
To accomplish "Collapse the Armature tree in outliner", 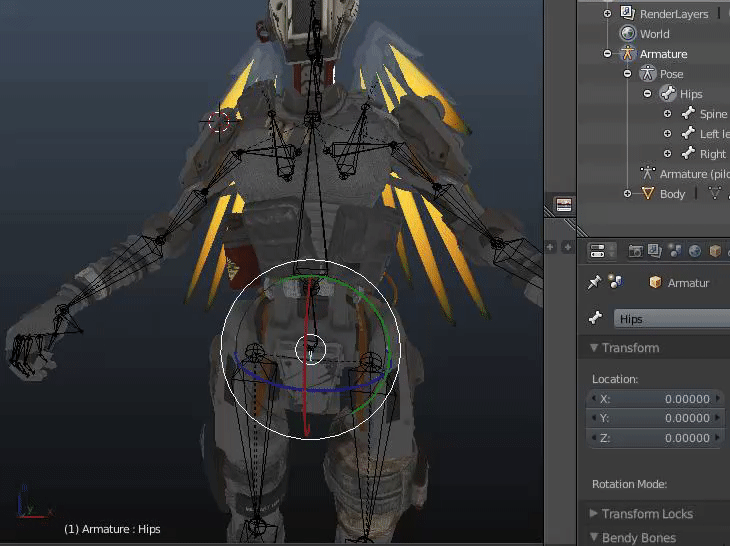I will pos(607,54).
